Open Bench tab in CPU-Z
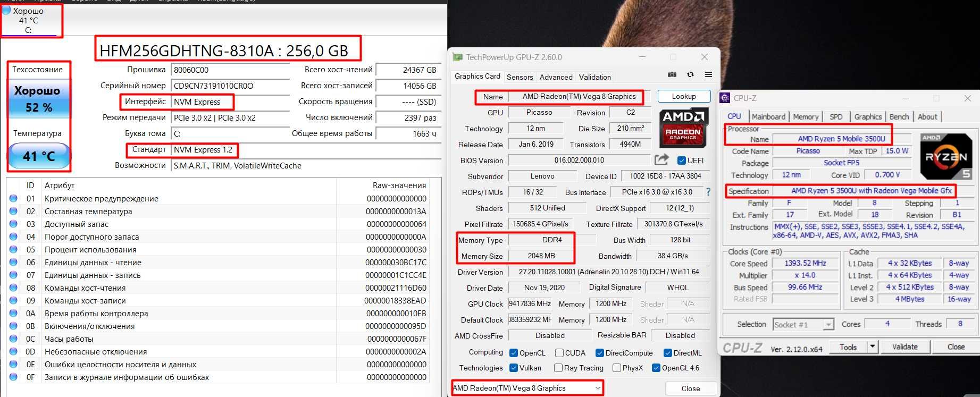Screen dimensions: 980x397 (x=899, y=116)
